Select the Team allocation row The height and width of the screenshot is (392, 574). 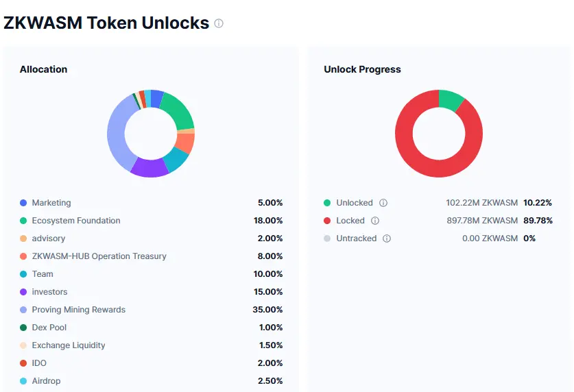tap(151, 274)
